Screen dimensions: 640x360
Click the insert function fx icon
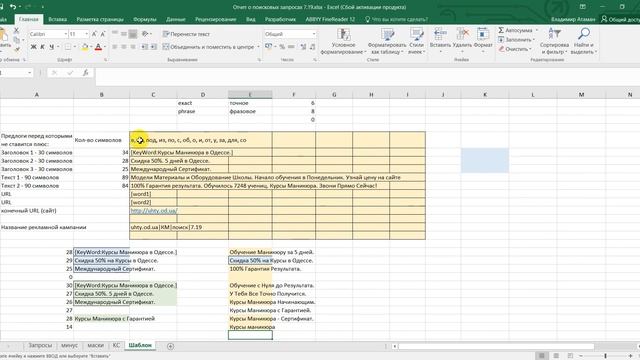(x=86, y=73)
